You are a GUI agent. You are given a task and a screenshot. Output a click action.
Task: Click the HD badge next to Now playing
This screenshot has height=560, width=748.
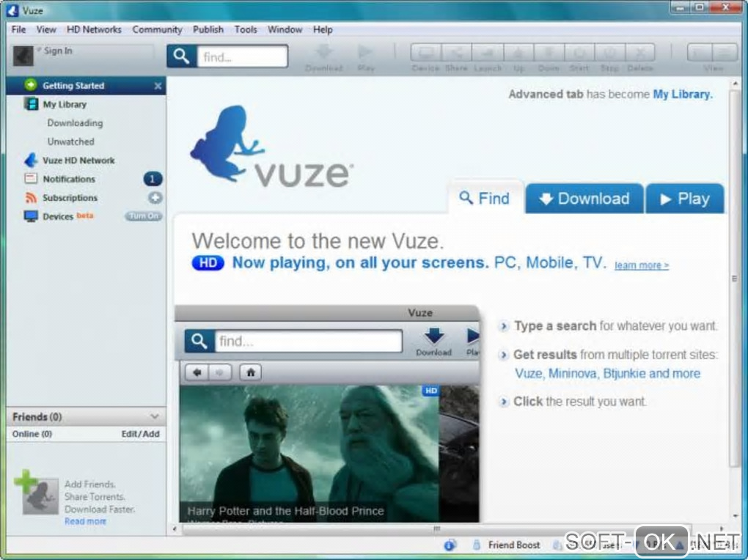coord(208,263)
